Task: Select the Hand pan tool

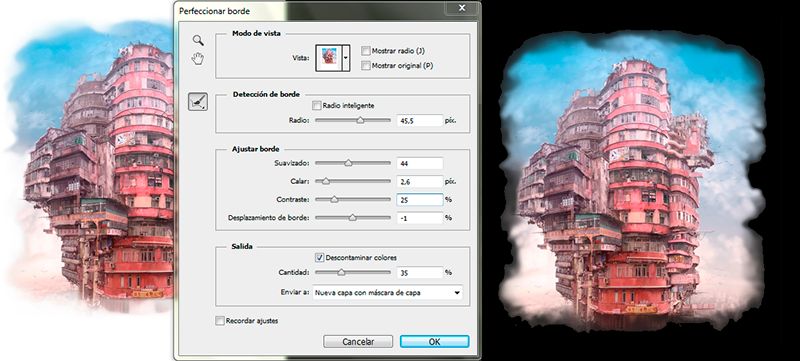Action: (x=198, y=59)
